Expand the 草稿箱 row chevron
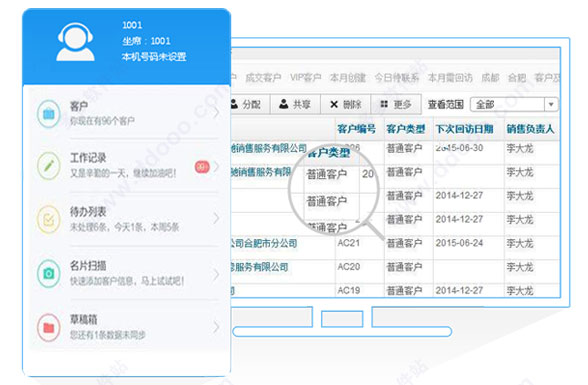588x385 pixels. pyautogui.click(x=216, y=327)
